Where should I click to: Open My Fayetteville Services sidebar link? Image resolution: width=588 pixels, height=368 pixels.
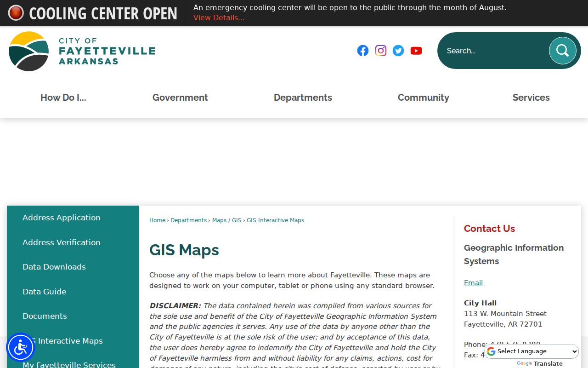(69, 365)
